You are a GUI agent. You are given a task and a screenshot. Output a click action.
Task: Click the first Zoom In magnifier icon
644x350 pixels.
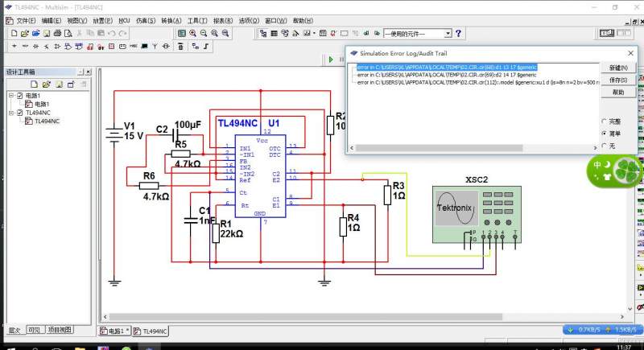[192, 34]
